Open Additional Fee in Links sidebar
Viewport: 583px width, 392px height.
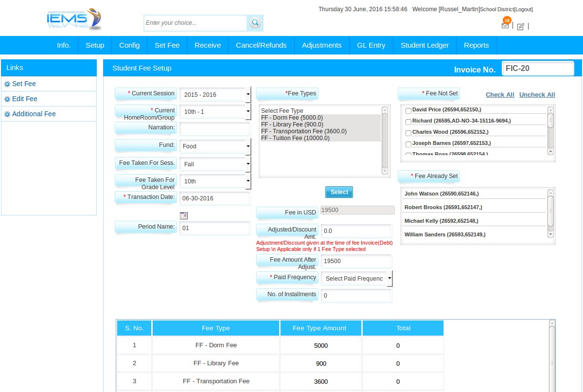click(34, 114)
